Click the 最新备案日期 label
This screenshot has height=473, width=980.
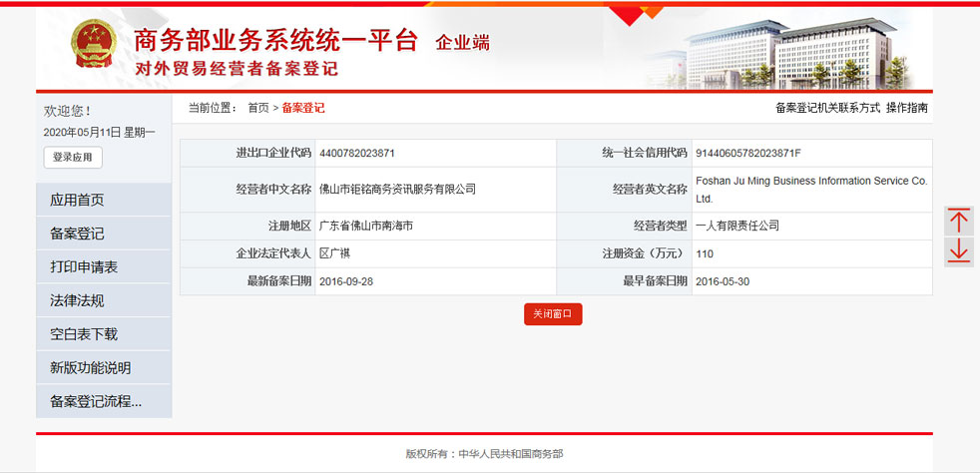tap(279, 281)
